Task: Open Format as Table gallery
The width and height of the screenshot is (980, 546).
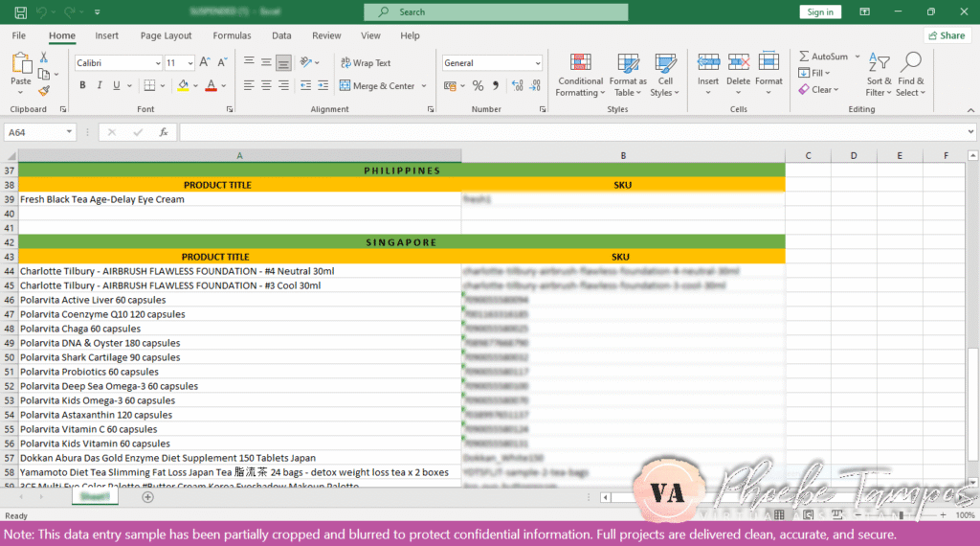Action: (628, 75)
